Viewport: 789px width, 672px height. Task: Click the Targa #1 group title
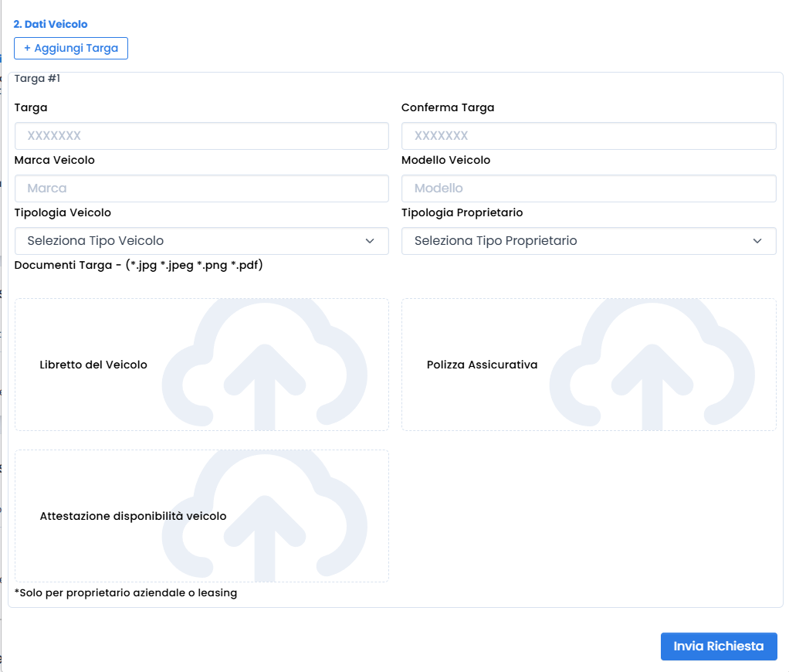(x=37, y=79)
